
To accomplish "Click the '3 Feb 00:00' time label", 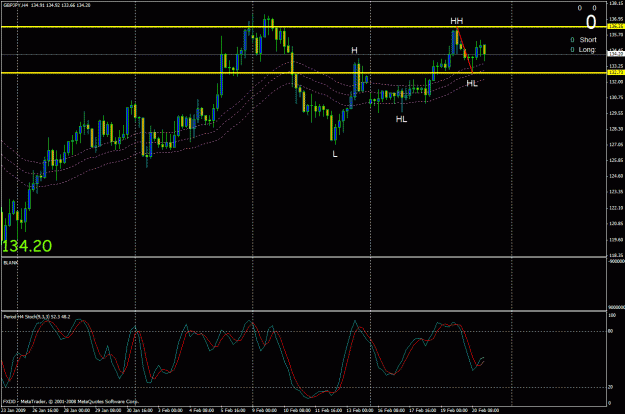I will tap(170, 410).
